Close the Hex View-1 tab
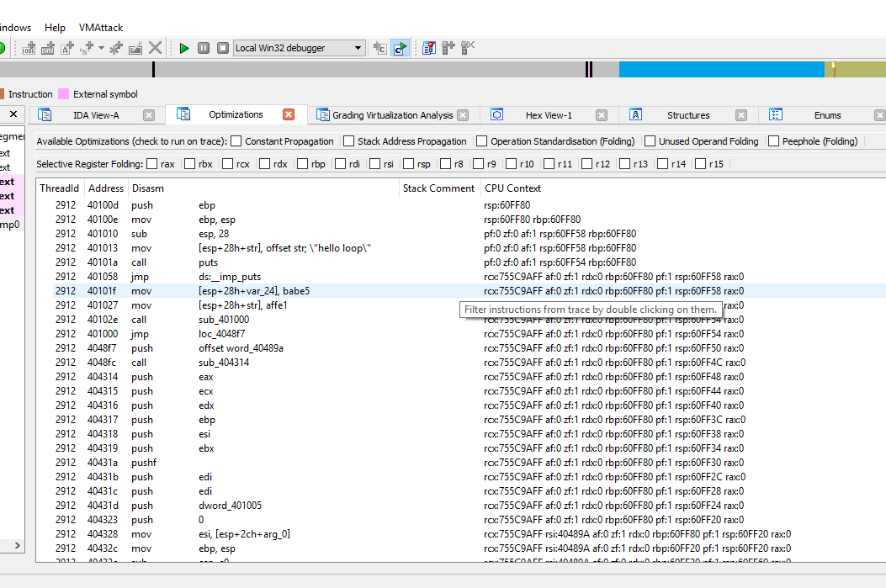Viewport: 886px width, 588px height. (602, 115)
